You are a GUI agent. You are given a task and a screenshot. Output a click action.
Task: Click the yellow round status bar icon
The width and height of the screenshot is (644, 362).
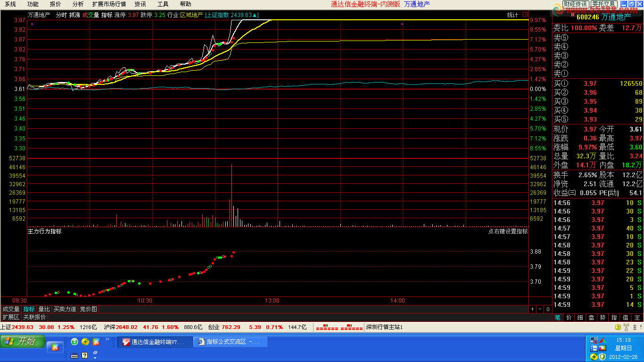click(x=618, y=327)
